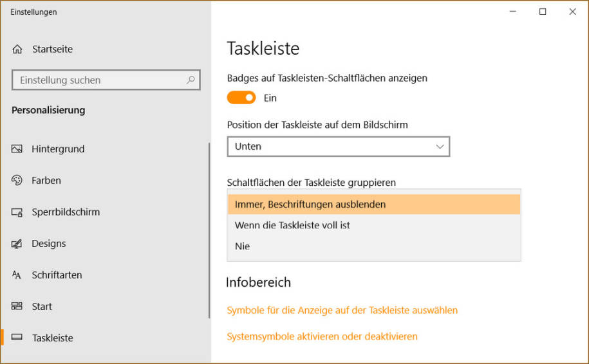The width and height of the screenshot is (589, 364).
Task: Click the Taskleiste icon in sidebar
Action: (17, 338)
